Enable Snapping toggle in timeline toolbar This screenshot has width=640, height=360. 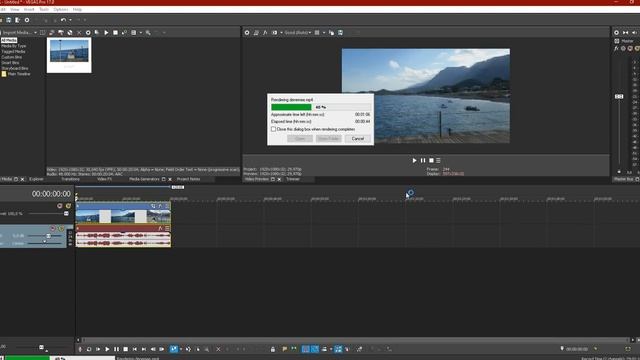(305, 349)
